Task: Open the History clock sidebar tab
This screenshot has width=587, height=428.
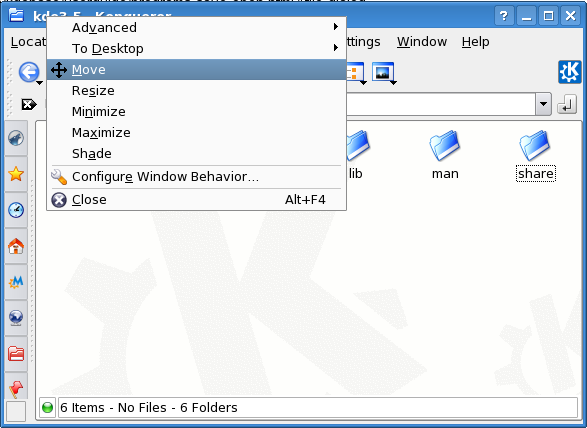Action: 16,210
